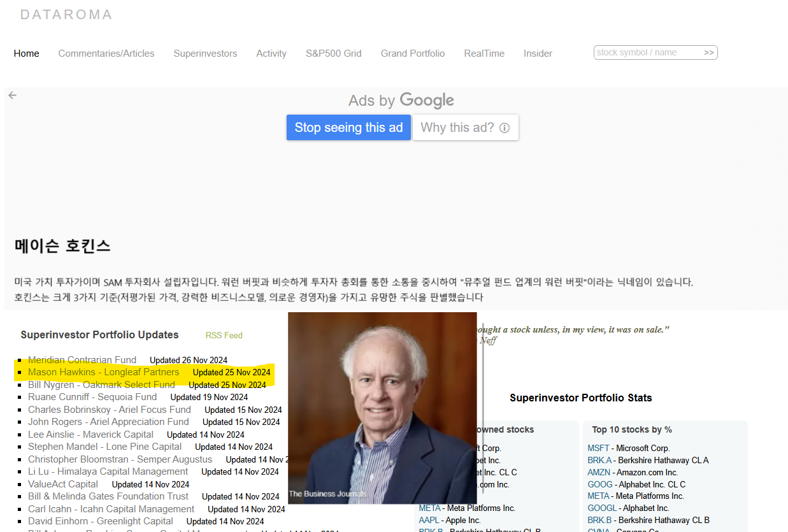Click the Superinvestor Portfolio Stats heading

point(581,398)
